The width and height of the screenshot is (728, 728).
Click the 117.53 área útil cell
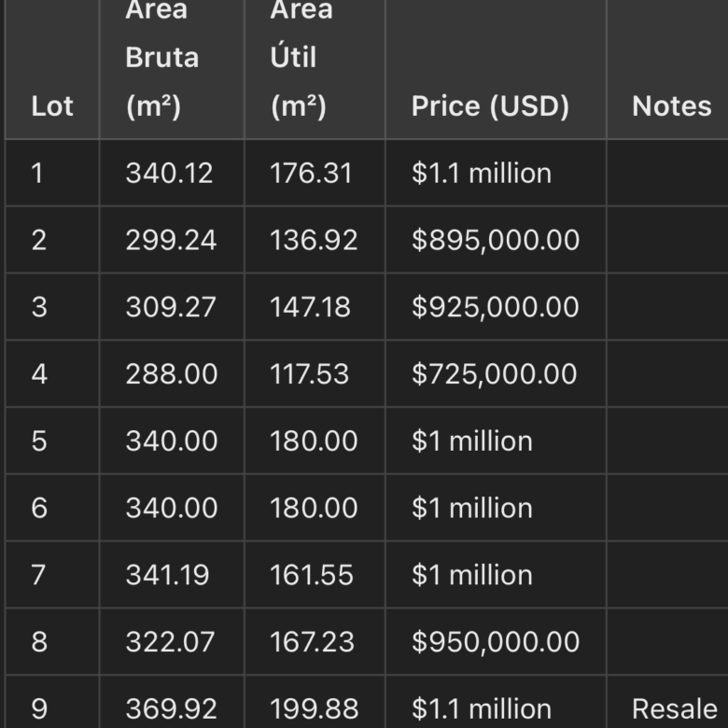coord(310,375)
